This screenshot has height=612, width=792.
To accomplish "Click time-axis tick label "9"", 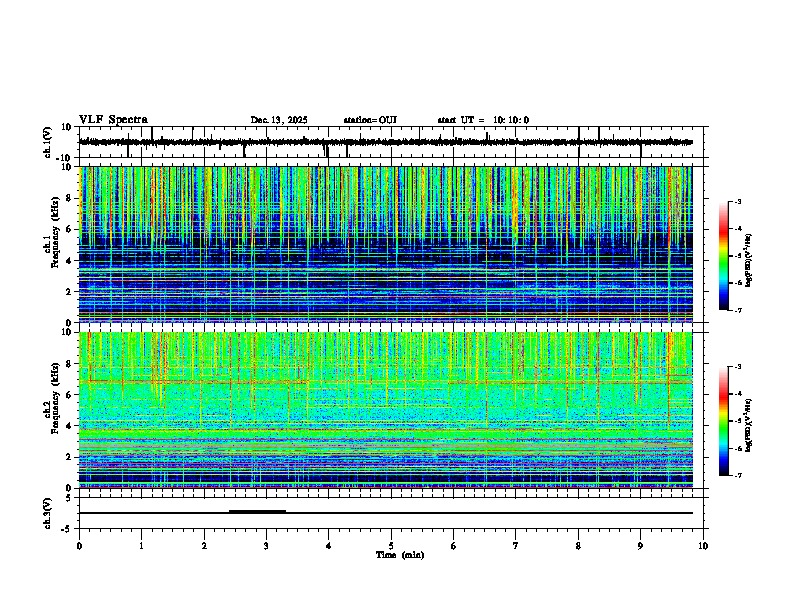I will coord(640,546).
